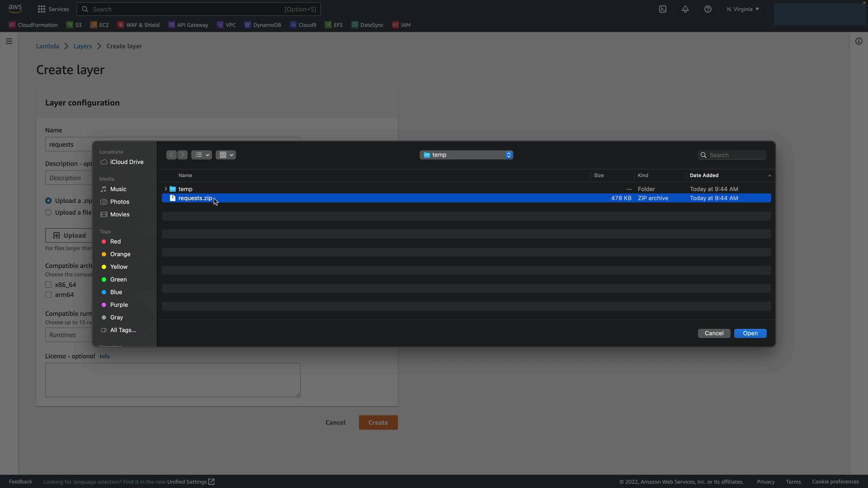Select Upload a .zip file radio
Viewport: 868px width, 488px height.
click(x=48, y=201)
